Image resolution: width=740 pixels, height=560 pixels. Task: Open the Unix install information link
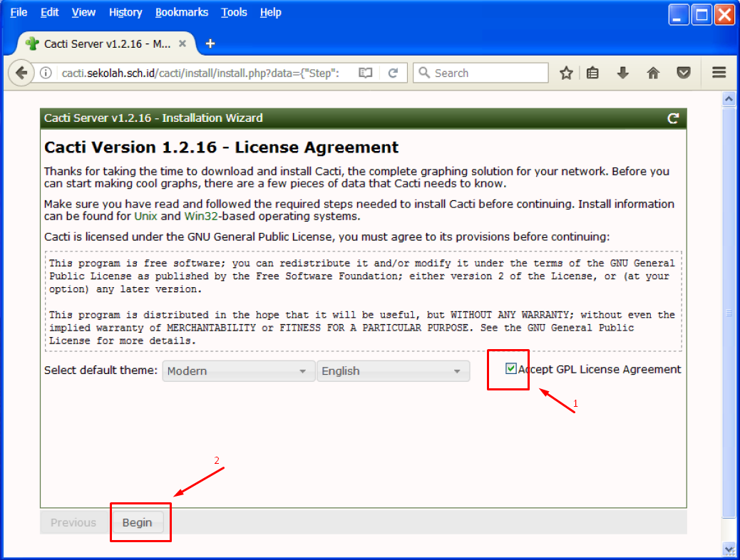[145, 216]
